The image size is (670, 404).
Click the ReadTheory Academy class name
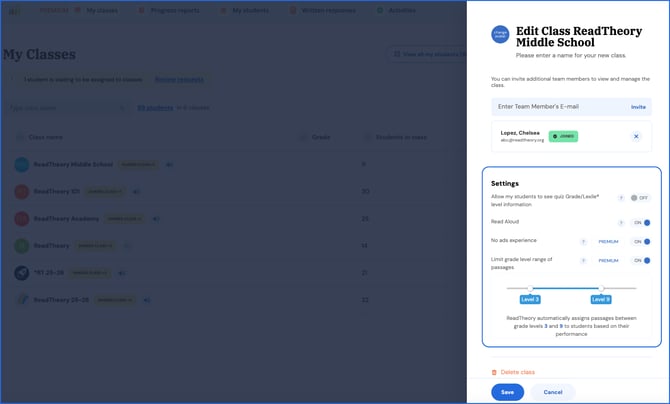(x=66, y=219)
